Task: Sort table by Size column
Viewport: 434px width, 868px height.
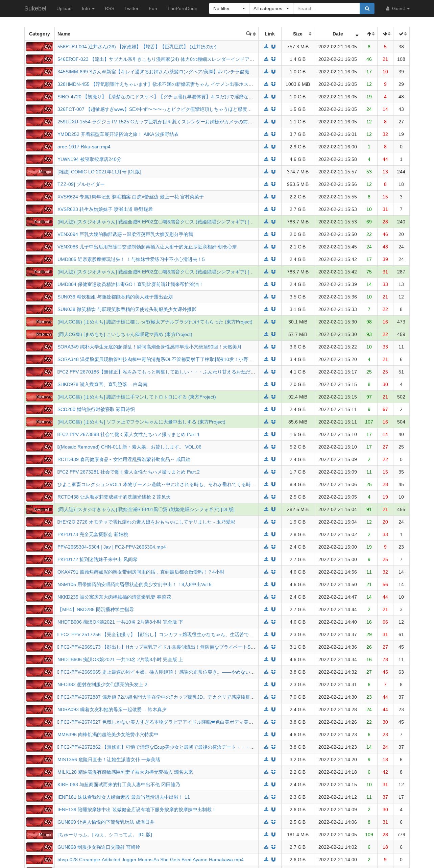Action: pos(298,34)
